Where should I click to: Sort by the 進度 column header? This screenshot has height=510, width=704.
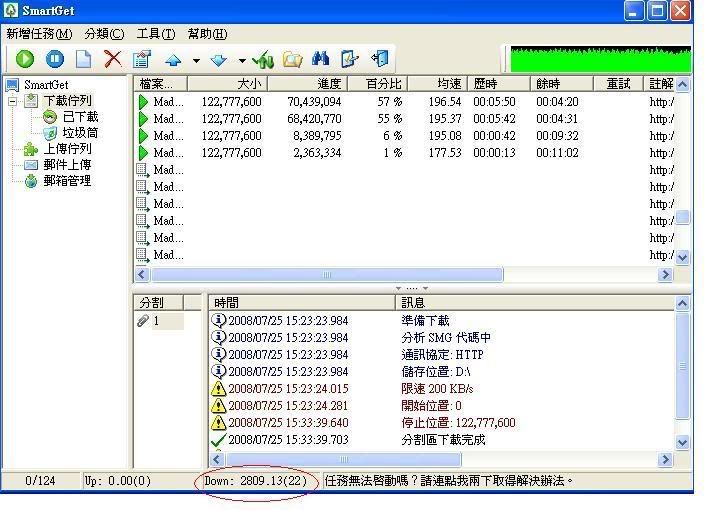(308, 84)
